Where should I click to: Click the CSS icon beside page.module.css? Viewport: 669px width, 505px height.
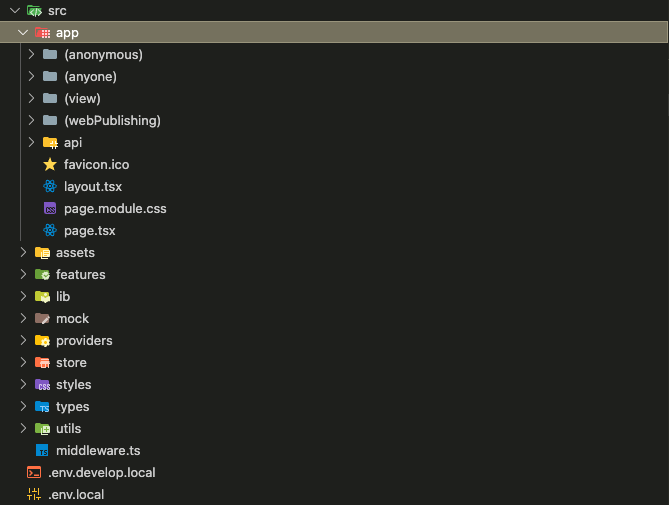[50, 208]
